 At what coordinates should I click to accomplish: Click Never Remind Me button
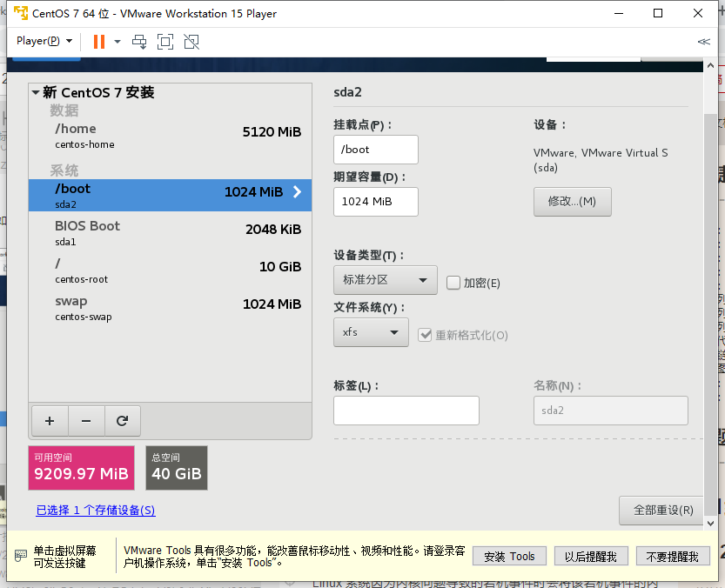673,556
